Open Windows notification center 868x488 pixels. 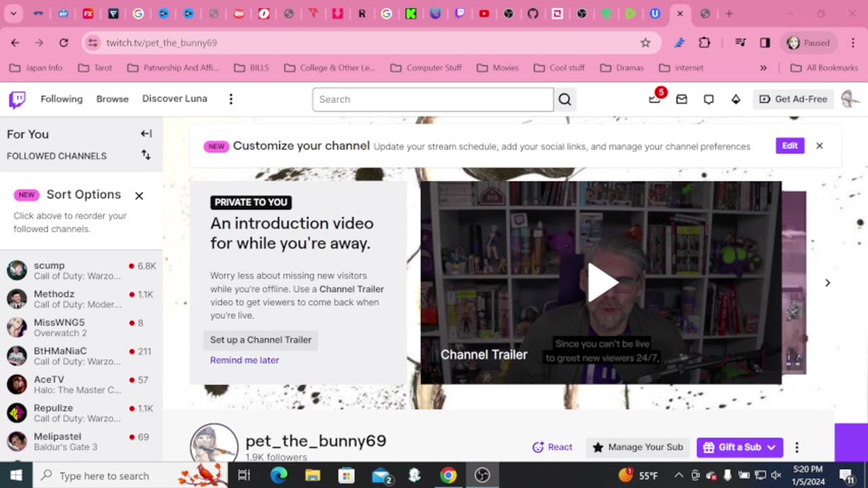point(846,476)
